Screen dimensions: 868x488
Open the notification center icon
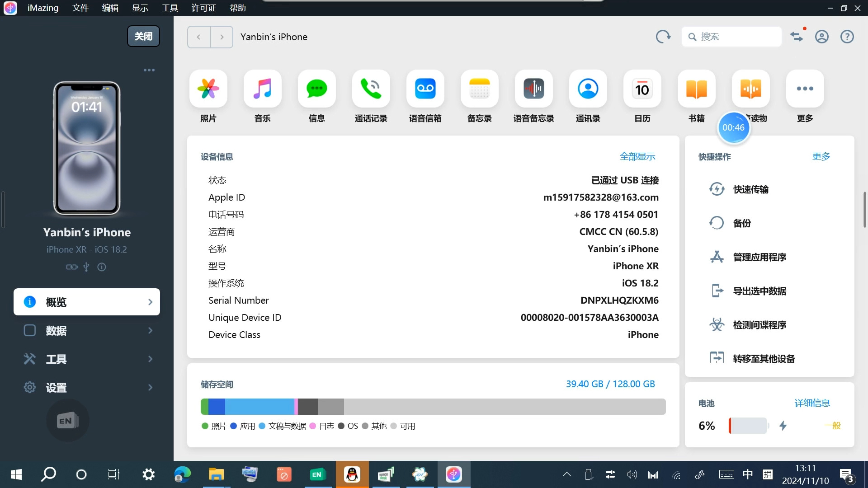pyautogui.click(x=846, y=475)
